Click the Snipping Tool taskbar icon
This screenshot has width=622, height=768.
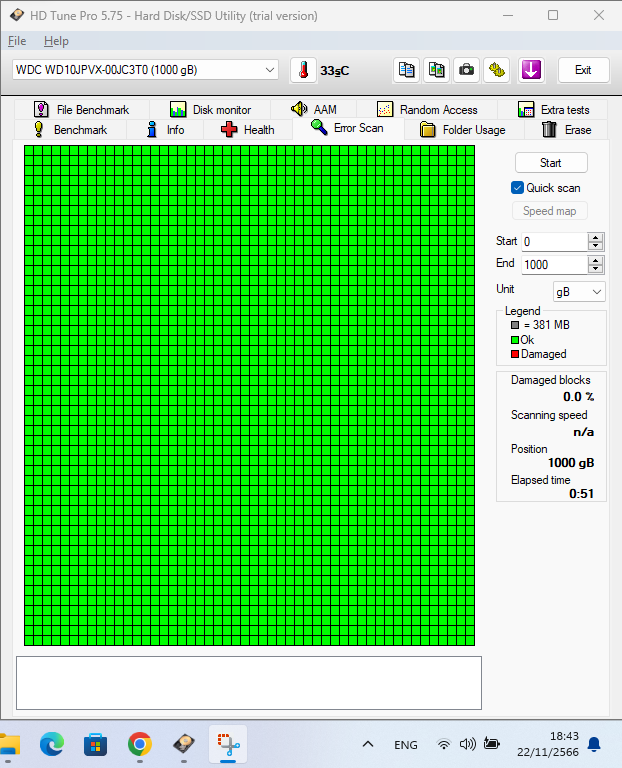tap(228, 744)
